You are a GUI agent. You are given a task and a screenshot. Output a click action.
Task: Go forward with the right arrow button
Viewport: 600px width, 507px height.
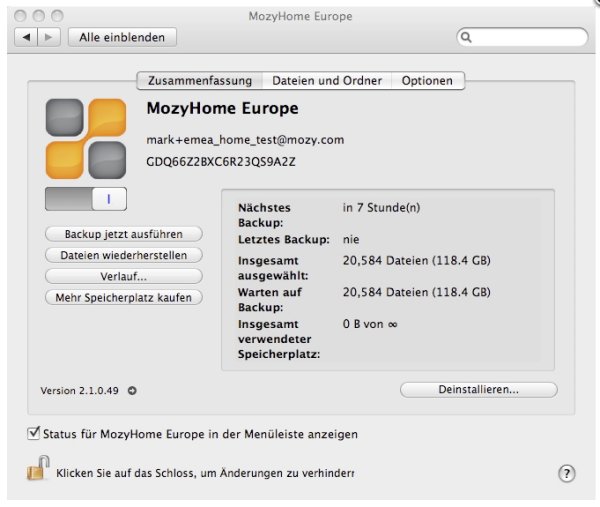tap(49, 37)
